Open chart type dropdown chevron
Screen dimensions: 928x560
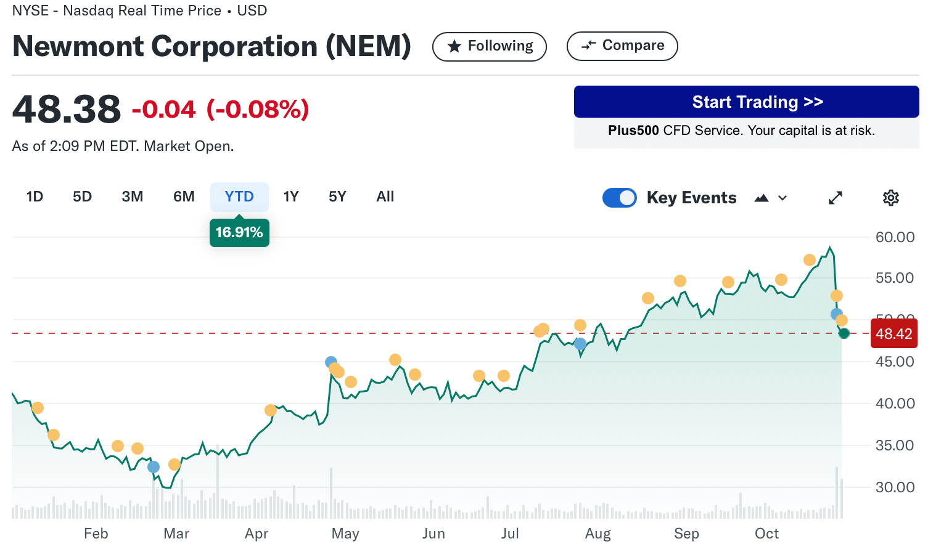(782, 198)
